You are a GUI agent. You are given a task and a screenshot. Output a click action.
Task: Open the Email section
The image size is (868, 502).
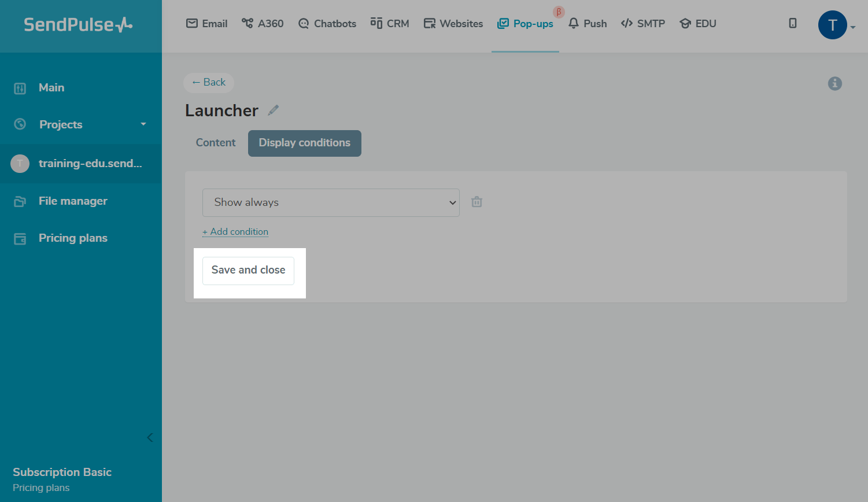point(206,24)
